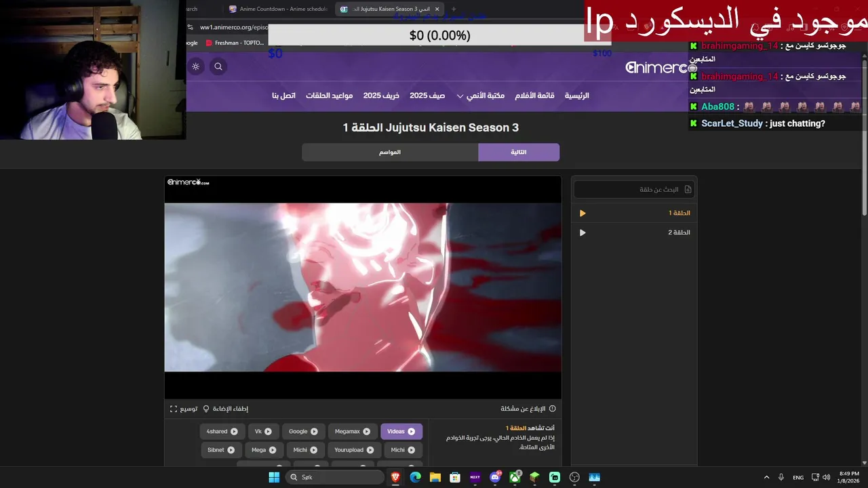Open the Xbox app from the taskbar
The width and height of the screenshot is (868, 488).
[x=515, y=477]
